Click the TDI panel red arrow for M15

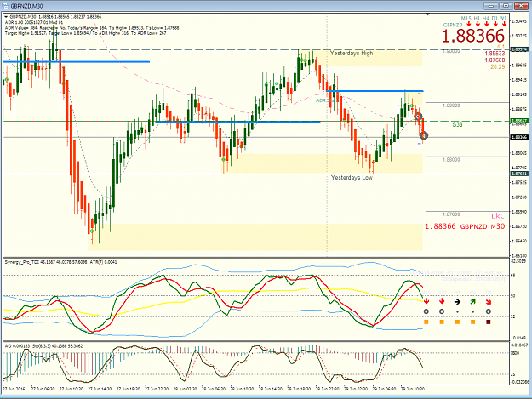coord(426,301)
